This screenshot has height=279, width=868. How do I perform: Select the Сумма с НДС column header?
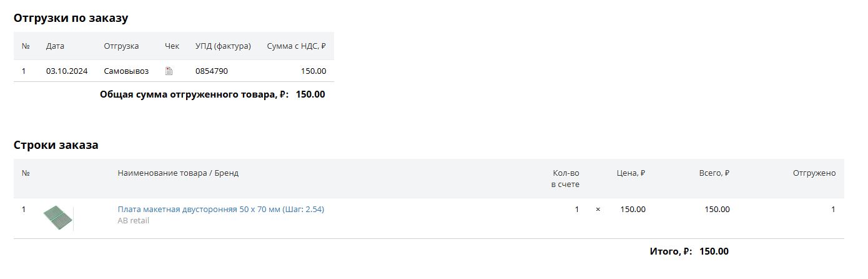point(297,46)
